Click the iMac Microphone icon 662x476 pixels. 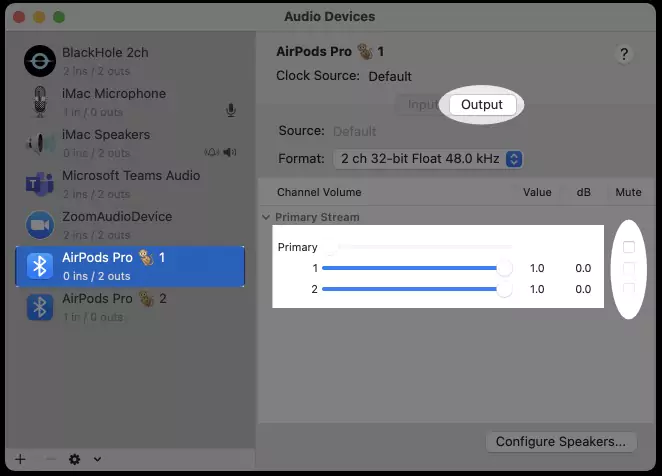pos(40,102)
